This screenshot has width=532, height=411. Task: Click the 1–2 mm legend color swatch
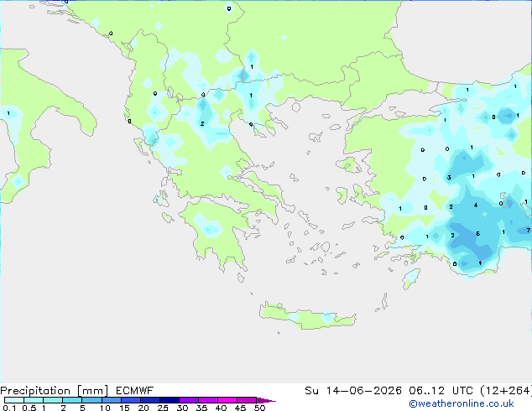pos(53,400)
